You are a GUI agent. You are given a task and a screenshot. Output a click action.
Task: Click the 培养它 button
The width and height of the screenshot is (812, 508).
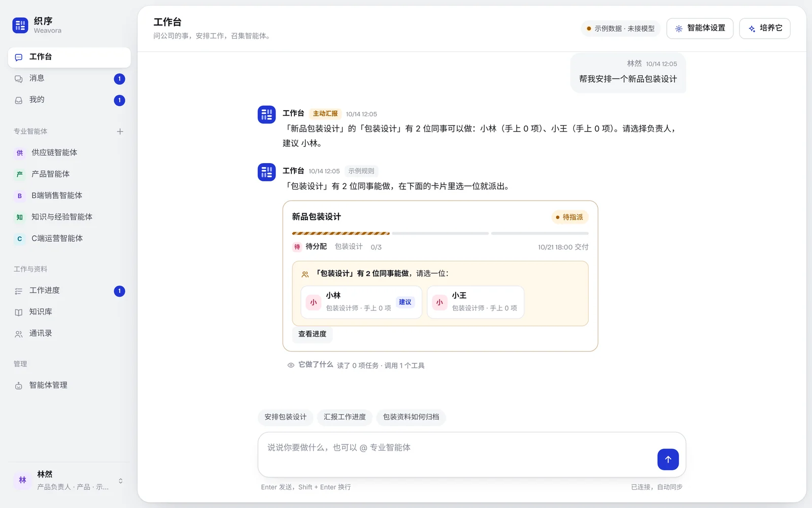click(x=765, y=28)
